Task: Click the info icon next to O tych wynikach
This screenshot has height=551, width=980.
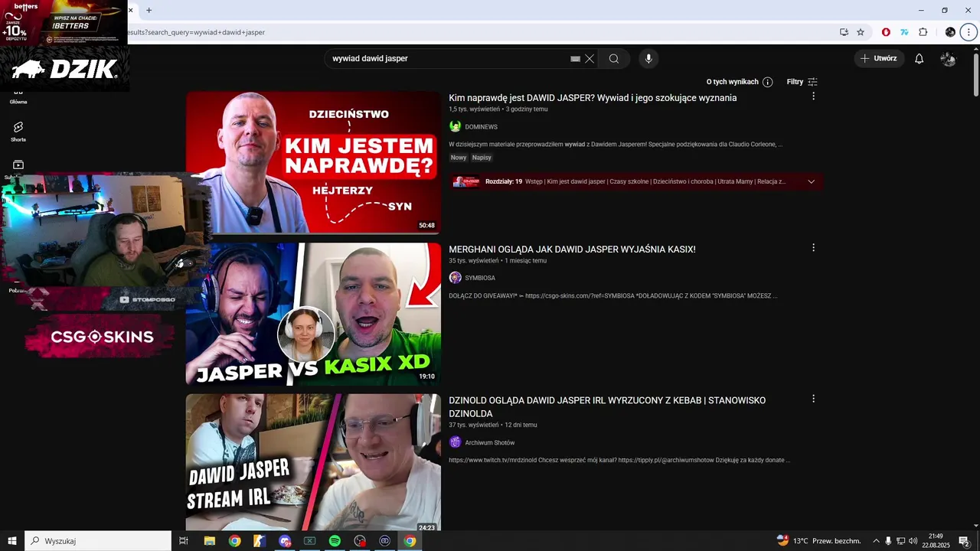Action: coord(767,82)
